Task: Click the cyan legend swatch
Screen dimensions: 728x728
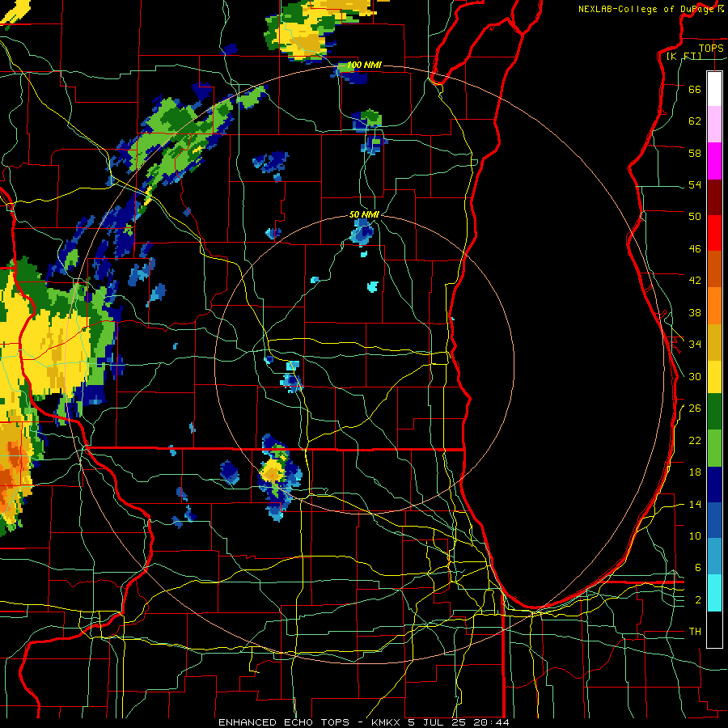Action: (x=714, y=593)
